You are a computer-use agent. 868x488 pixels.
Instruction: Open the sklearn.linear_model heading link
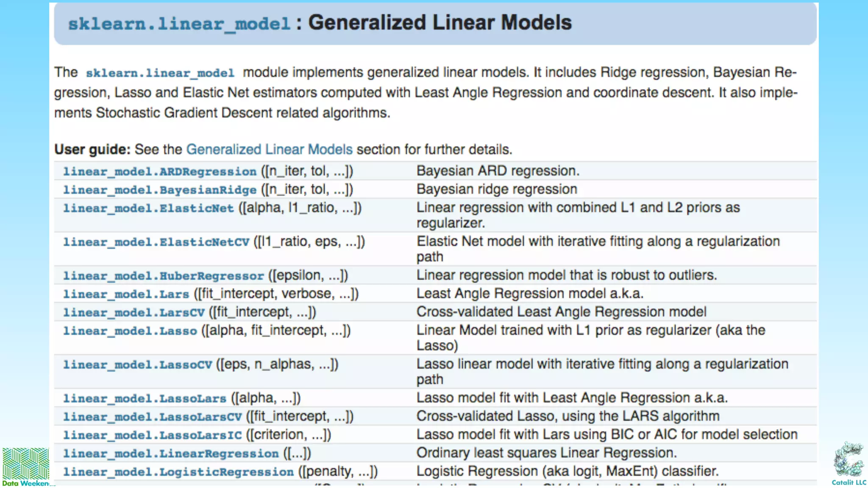pyautogui.click(x=179, y=24)
